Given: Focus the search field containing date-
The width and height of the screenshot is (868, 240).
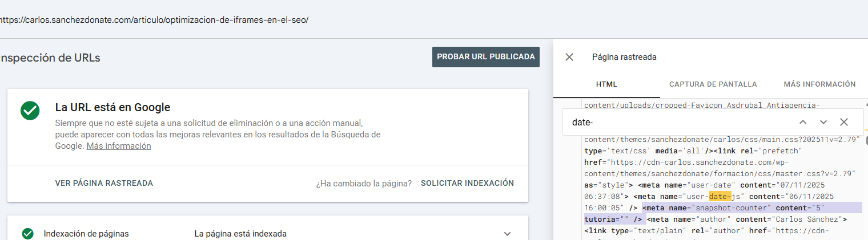Looking at the screenshot, I should coord(674,122).
